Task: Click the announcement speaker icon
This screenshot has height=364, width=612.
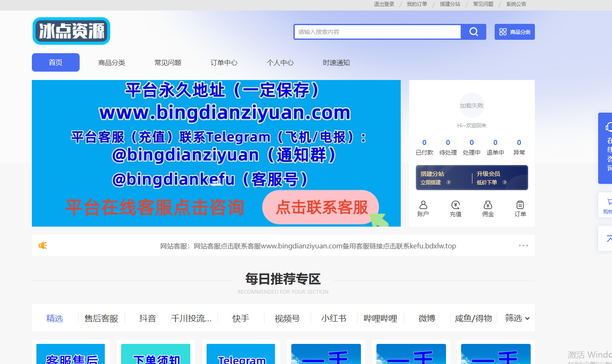Action: tap(43, 245)
